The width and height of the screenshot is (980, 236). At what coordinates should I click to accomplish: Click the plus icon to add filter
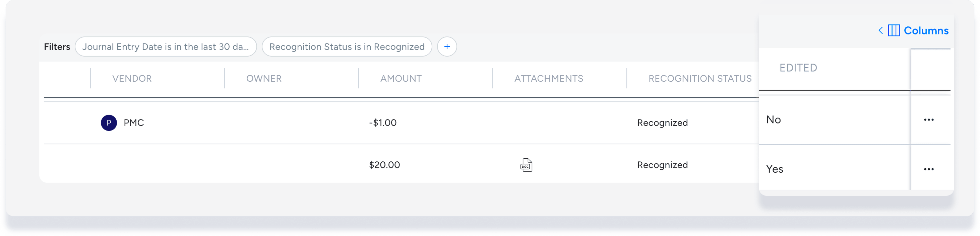(447, 47)
